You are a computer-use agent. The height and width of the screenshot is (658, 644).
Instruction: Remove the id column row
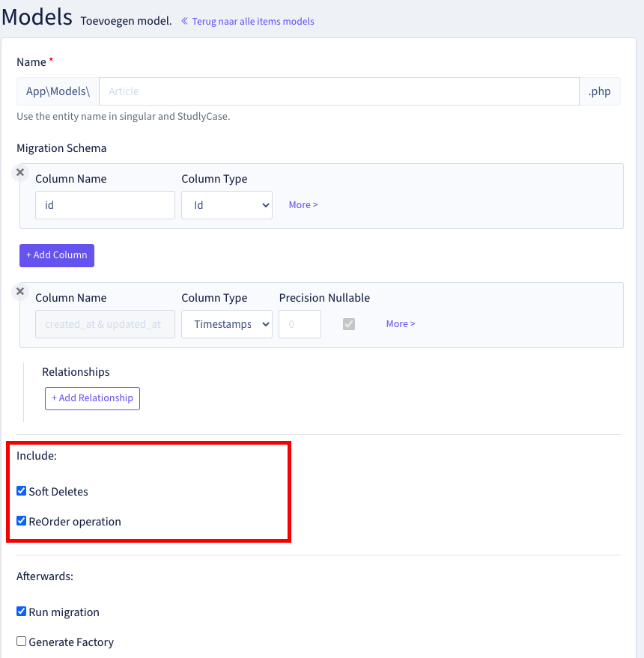[19, 172]
